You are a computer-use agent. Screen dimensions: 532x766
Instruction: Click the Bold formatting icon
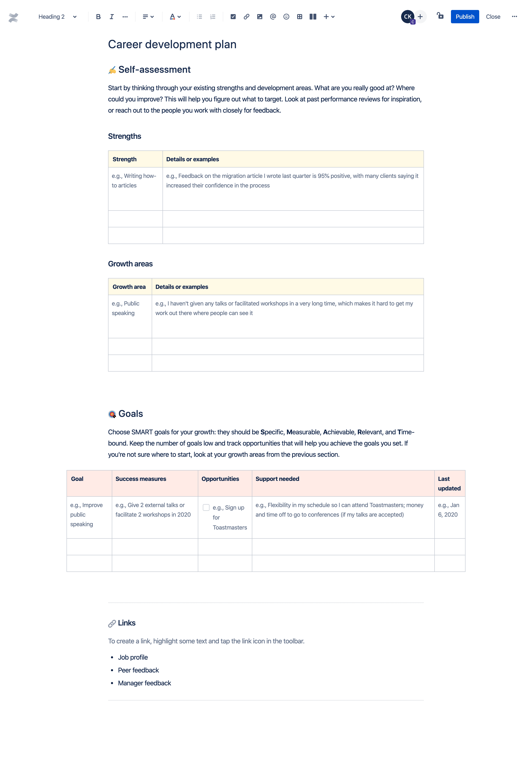pyautogui.click(x=98, y=16)
